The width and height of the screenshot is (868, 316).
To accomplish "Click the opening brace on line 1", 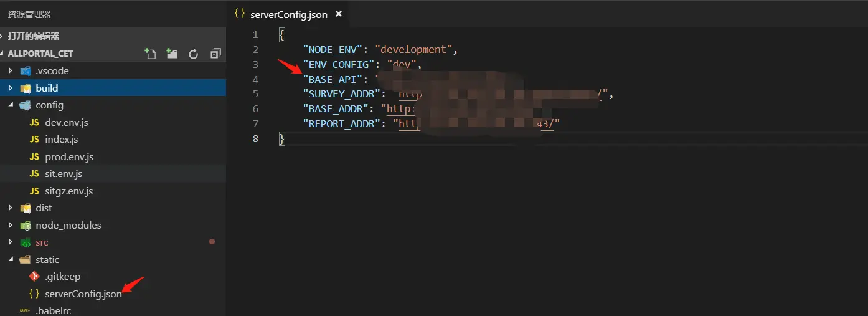I will click(282, 35).
